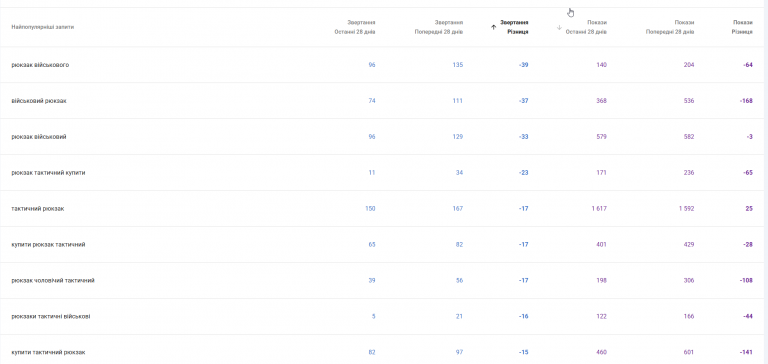Click value 39 in 'рюкзак чоловічий тактичний' row
The height and width of the screenshot is (364, 768).
[x=372, y=281]
